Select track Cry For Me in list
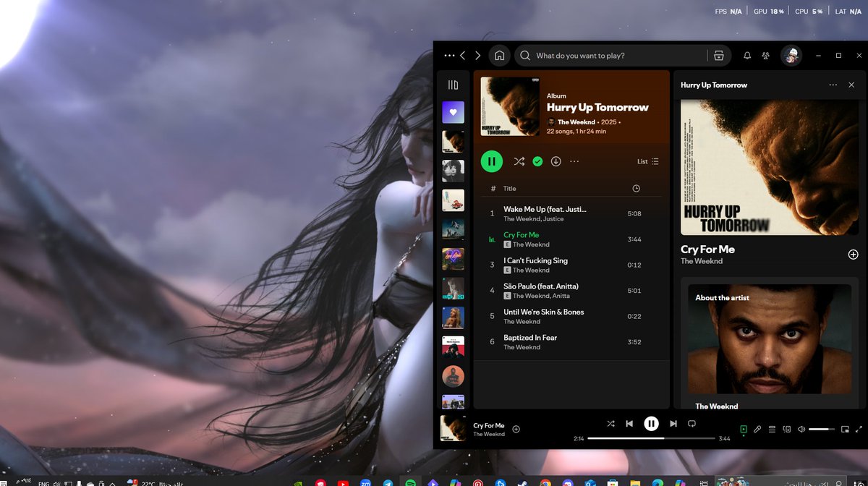Screen dimensions: 868x486 [571, 239]
